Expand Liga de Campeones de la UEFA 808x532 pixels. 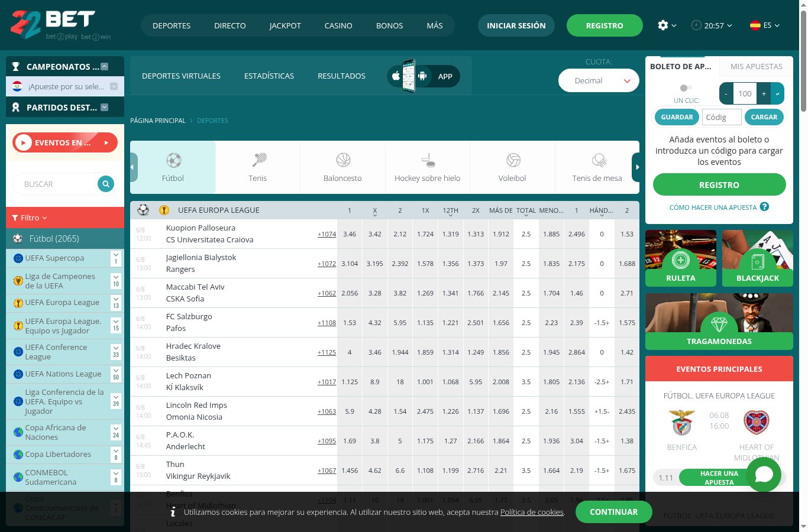coord(116,281)
